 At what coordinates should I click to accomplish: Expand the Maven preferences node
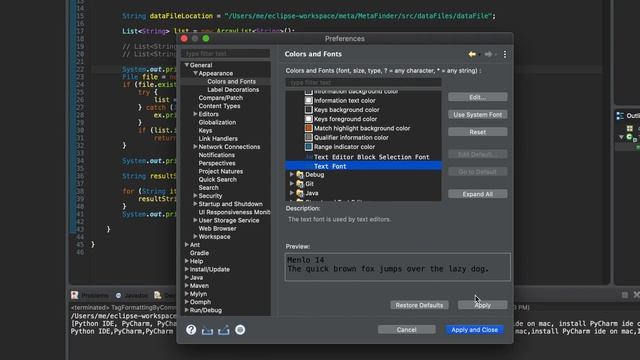click(187, 285)
